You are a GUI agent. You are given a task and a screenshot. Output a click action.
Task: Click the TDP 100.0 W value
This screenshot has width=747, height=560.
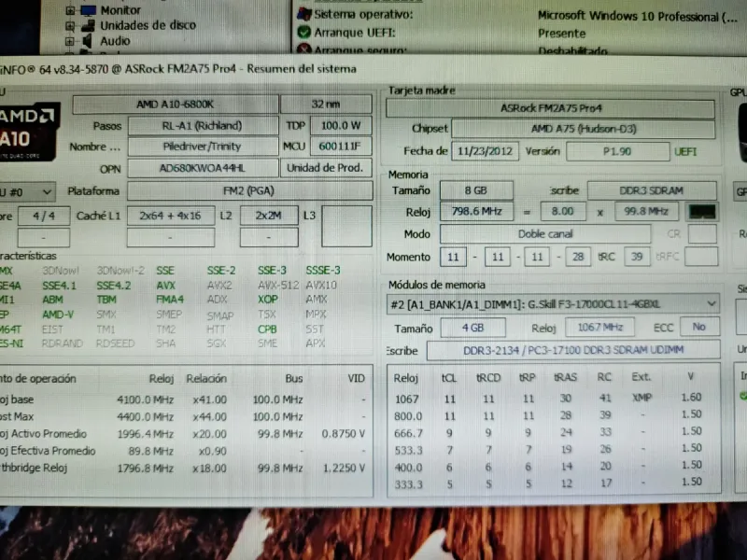tap(341, 126)
